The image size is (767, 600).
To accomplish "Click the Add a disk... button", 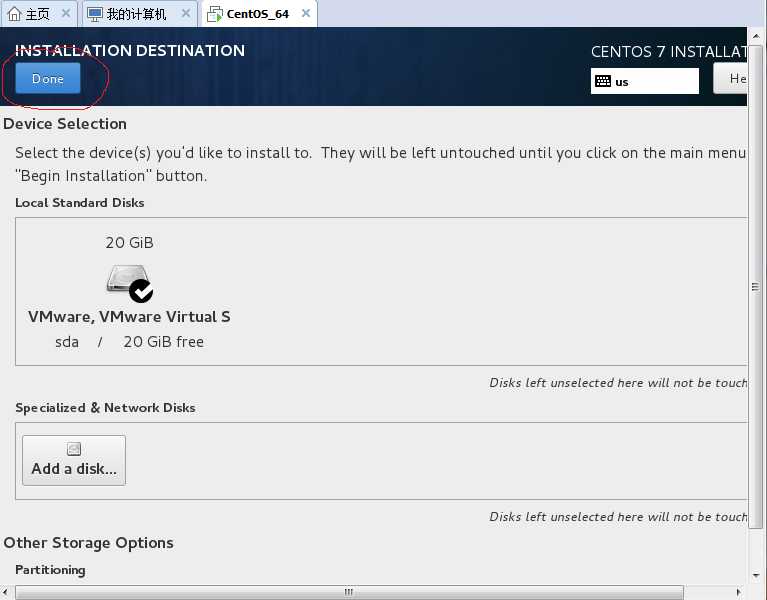I will click(74, 460).
